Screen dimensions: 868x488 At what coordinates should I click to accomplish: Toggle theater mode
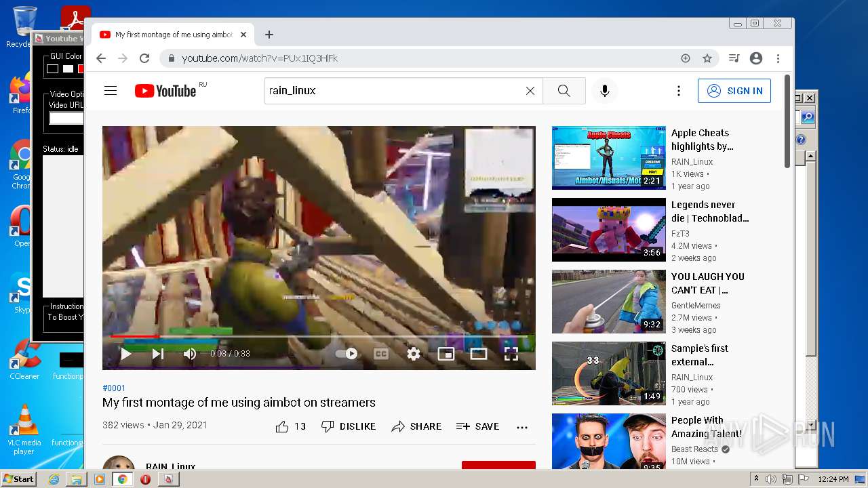[479, 353]
